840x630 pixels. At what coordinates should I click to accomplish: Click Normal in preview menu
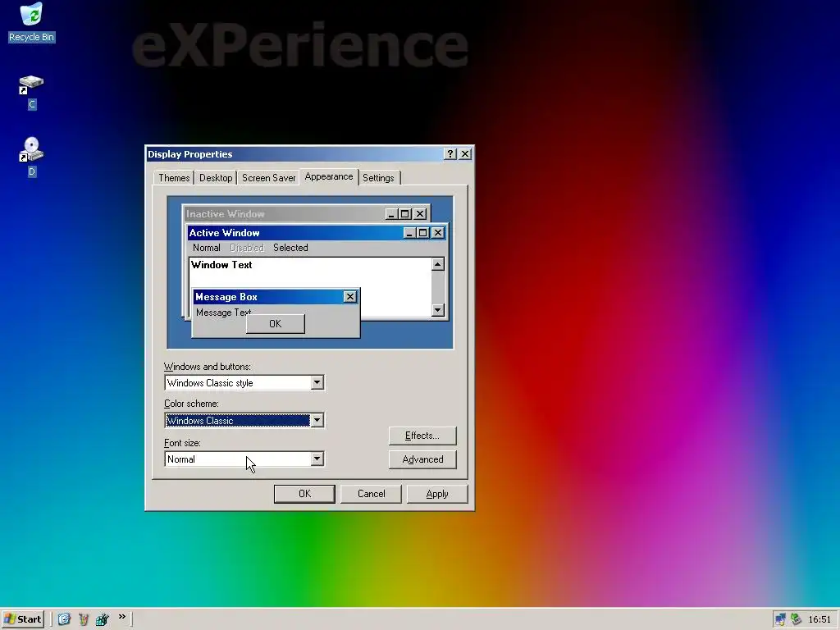[x=206, y=248]
